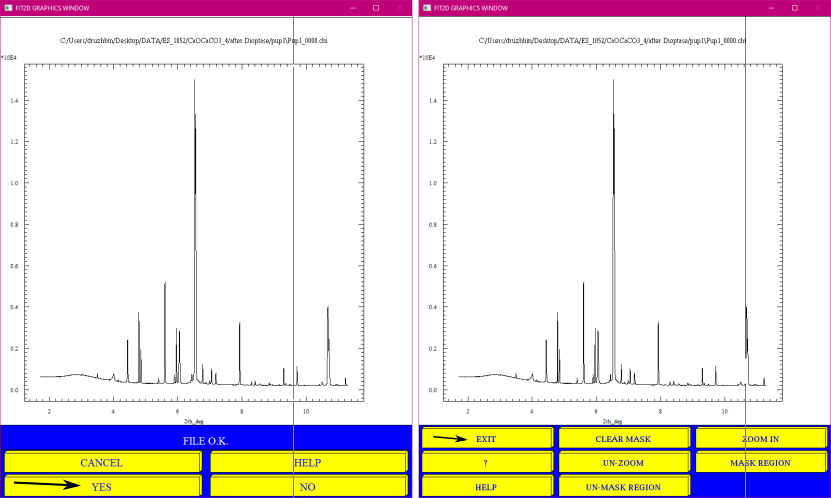Image resolution: width=831 pixels, height=498 pixels.
Task: Click the *10E4 scale label in right plot
Action: [428, 57]
